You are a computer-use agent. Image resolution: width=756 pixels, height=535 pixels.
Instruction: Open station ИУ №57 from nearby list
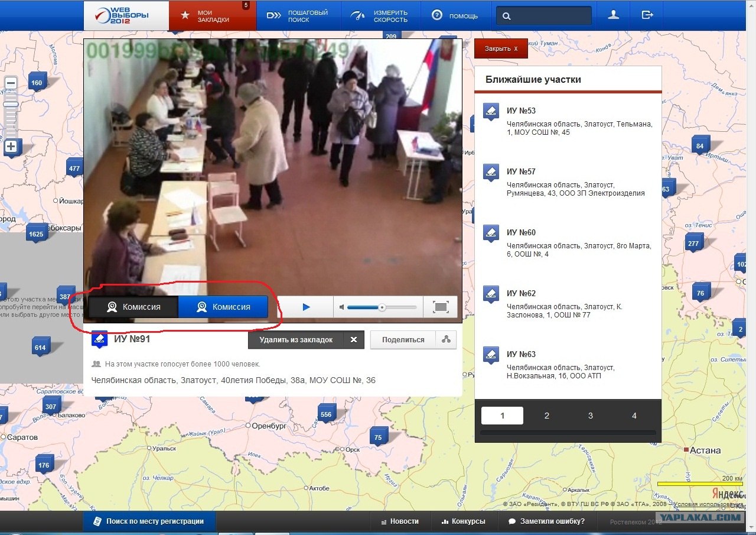pyautogui.click(x=521, y=171)
